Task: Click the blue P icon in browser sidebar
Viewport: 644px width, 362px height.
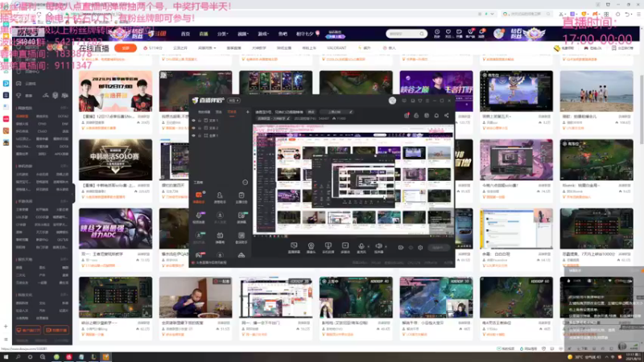Action: [6, 84]
